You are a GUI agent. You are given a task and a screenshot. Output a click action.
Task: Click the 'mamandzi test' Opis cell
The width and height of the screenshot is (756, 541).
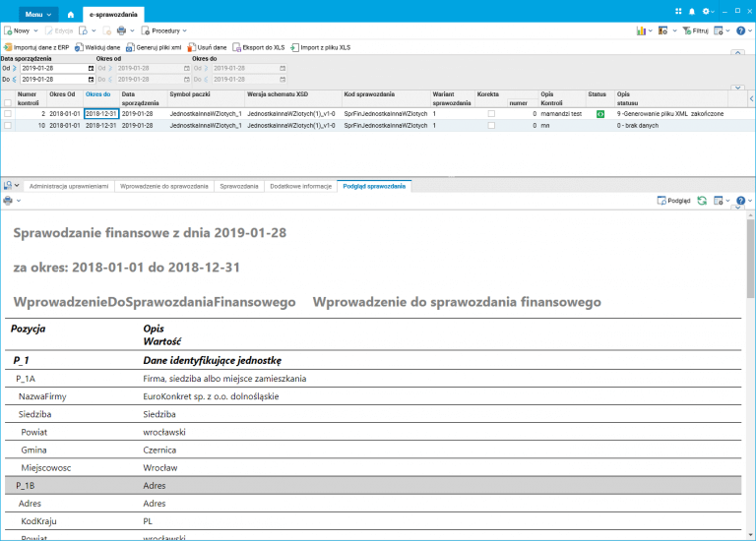(561, 114)
